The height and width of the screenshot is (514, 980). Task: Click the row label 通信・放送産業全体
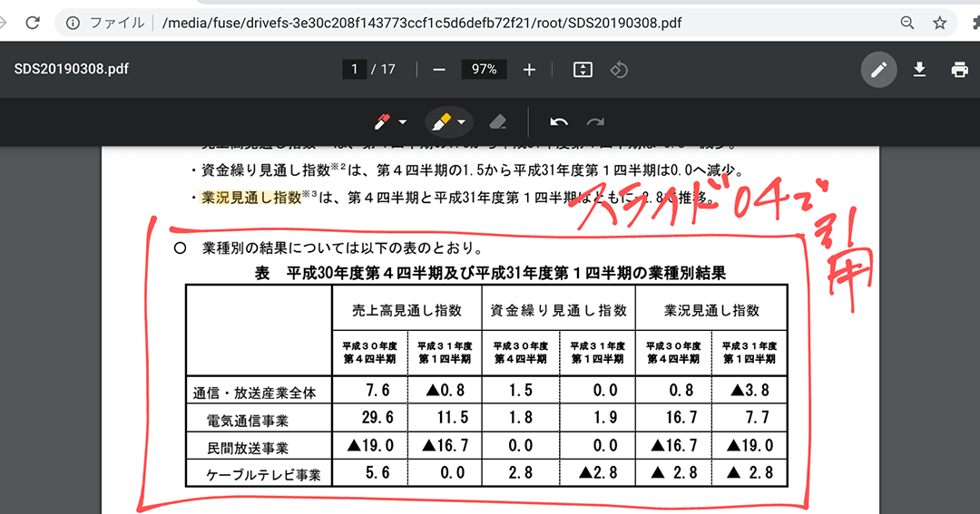[254, 393]
